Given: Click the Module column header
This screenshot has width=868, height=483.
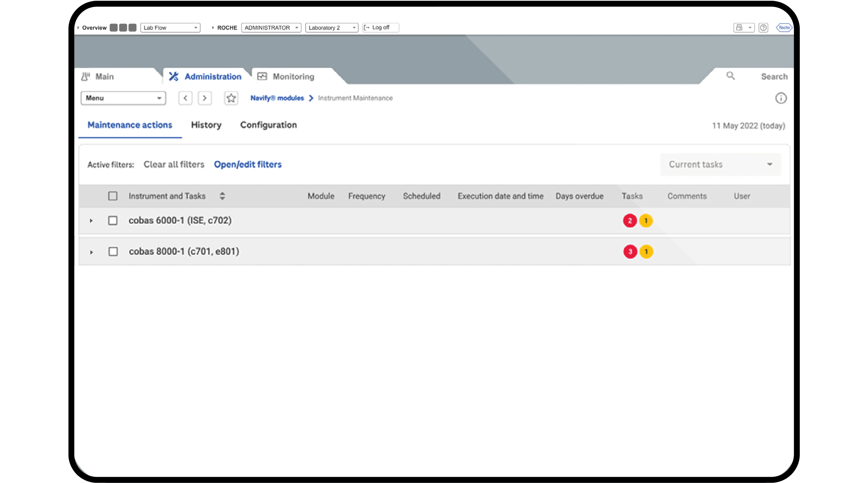Looking at the screenshot, I should (x=321, y=196).
